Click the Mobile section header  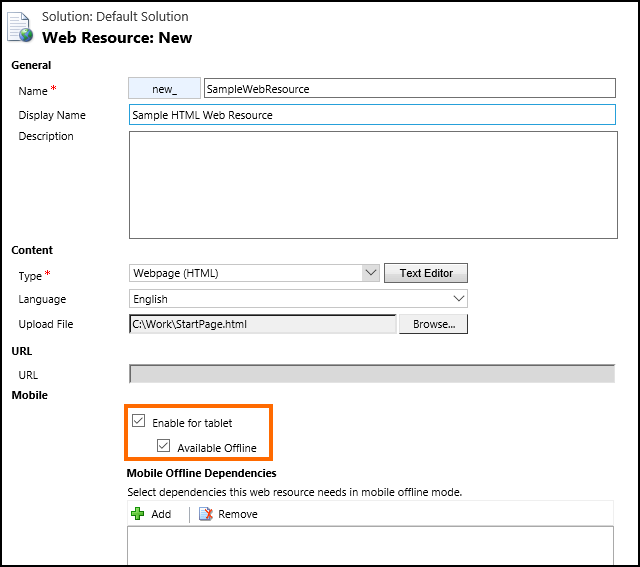[29, 395]
